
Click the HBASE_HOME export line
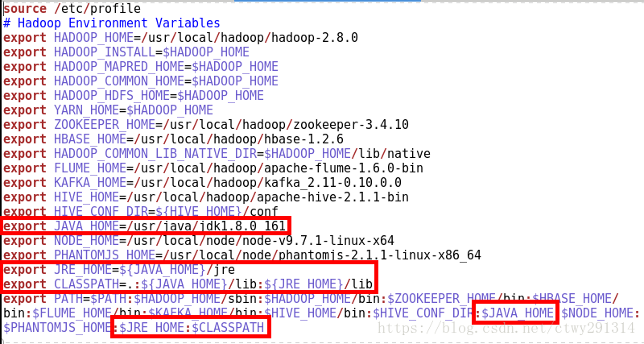[x=173, y=139]
